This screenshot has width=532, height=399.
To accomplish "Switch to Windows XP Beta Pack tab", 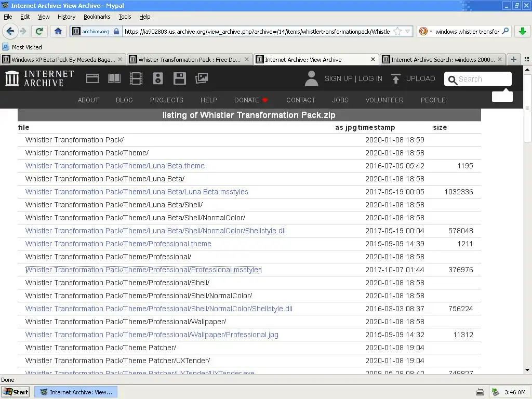I will 63,60.
